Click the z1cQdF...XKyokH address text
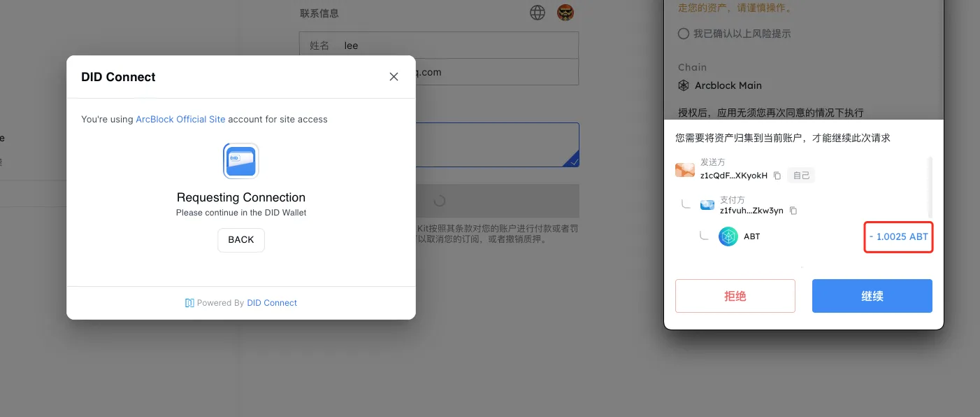980x417 pixels. [x=734, y=176]
